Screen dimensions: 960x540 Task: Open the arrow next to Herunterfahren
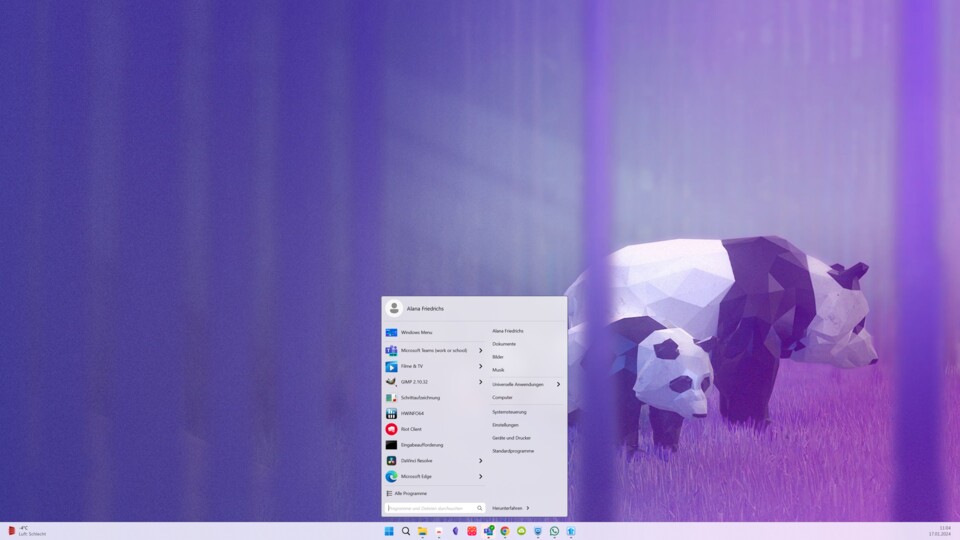(528, 508)
